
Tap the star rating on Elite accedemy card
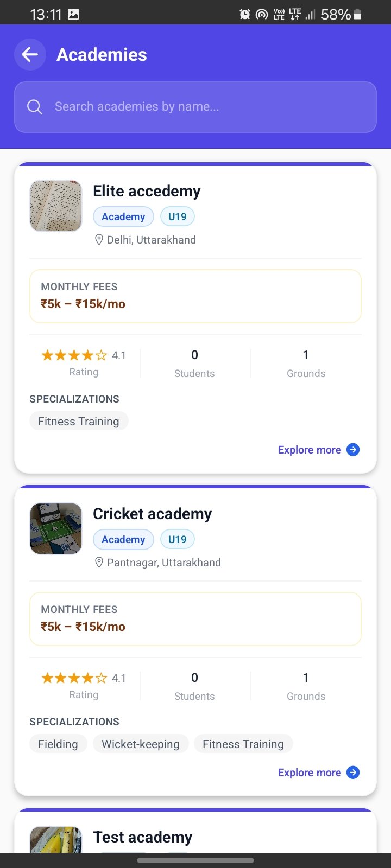[74, 355]
